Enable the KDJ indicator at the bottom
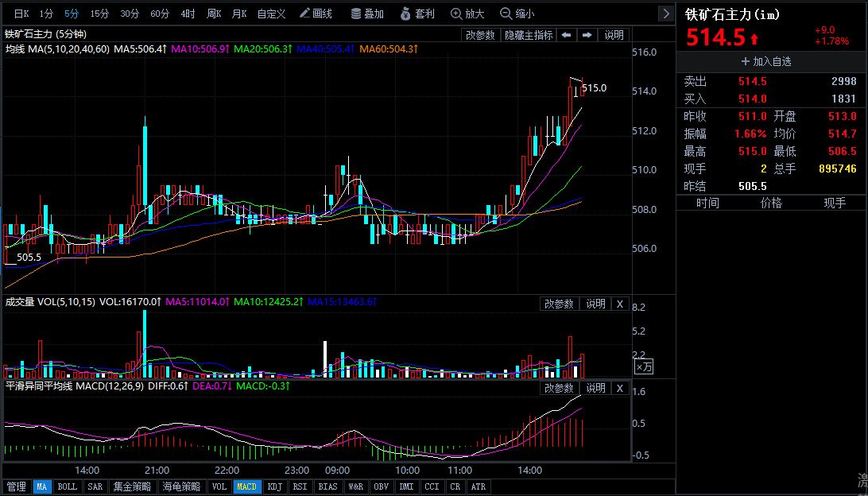The width and height of the screenshot is (868, 496). pyautogui.click(x=274, y=486)
